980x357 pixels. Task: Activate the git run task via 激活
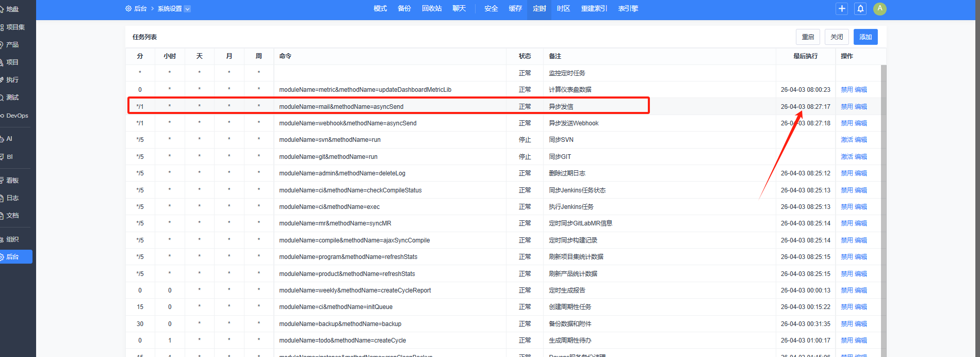pos(847,157)
